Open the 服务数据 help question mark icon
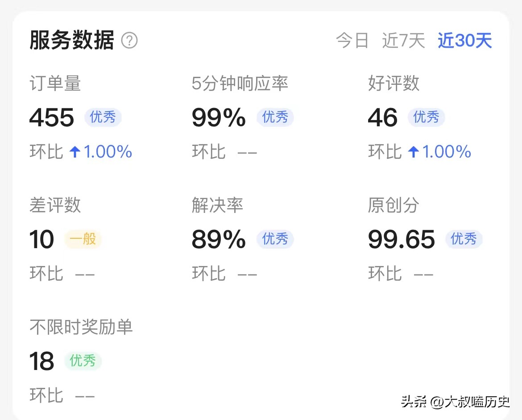 coord(129,41)
